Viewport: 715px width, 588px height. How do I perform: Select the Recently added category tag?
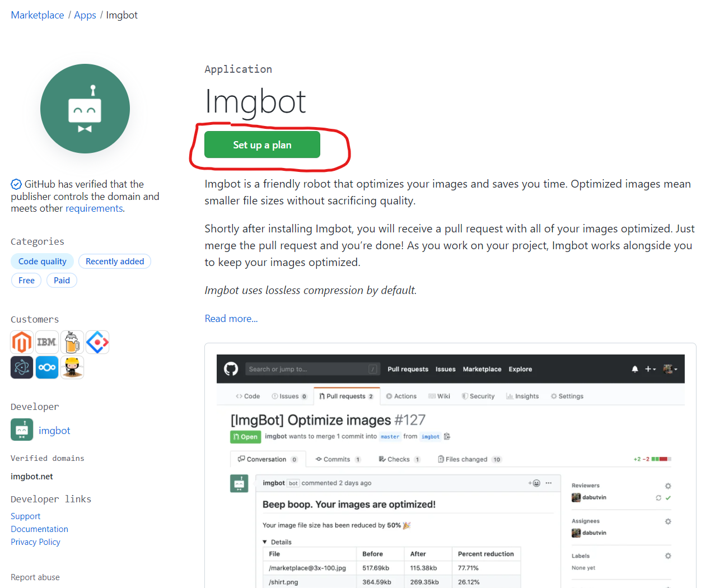pyautogui.click(x=115, y=262)
